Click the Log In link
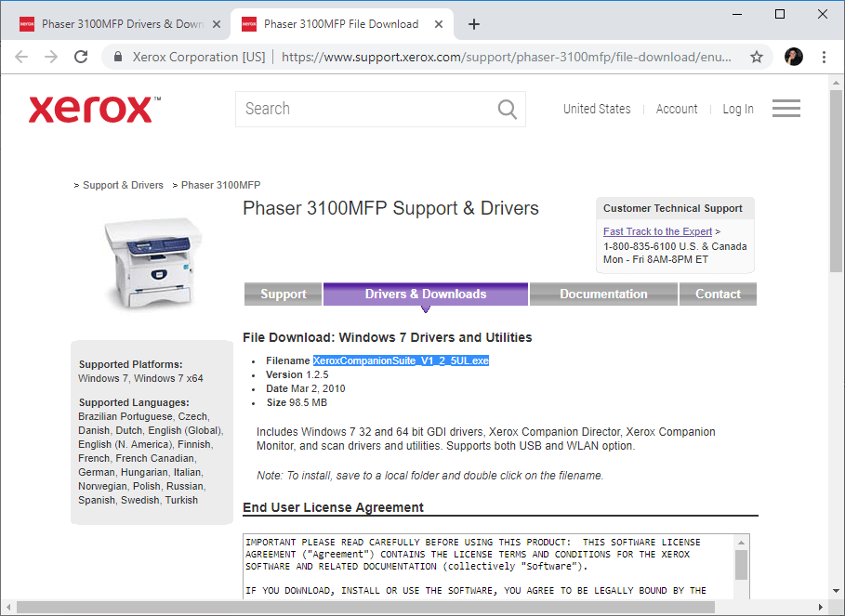This screenshot has width=845, height=616. [738, 109]
